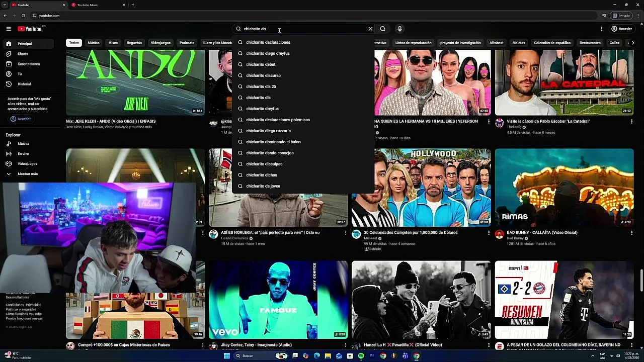This screenshot has width=644, height=362.
Task: Select the Todos filter chip
Action: (x=74, y=43)
